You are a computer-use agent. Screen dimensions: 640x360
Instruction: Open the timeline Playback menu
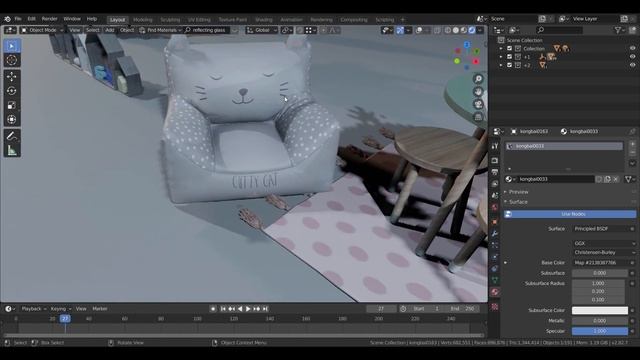33,309
